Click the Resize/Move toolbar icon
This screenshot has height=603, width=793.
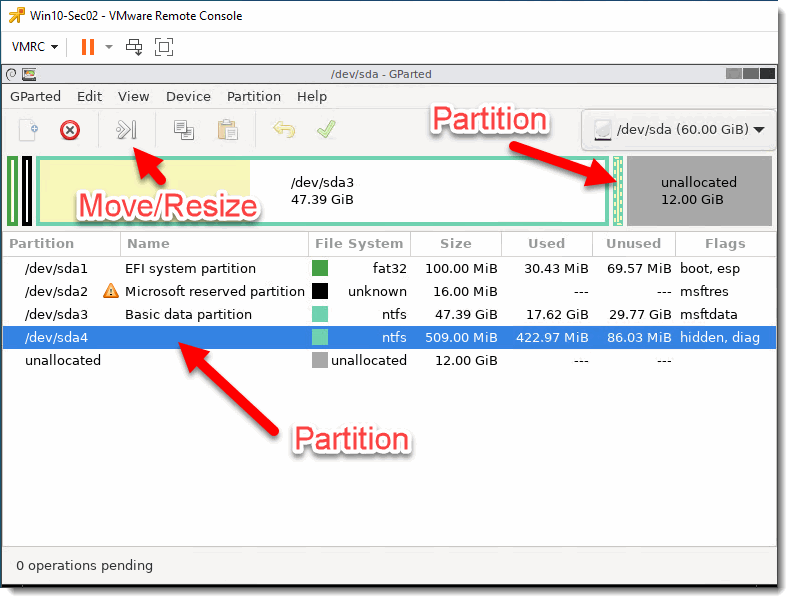(x=126, y=129)
